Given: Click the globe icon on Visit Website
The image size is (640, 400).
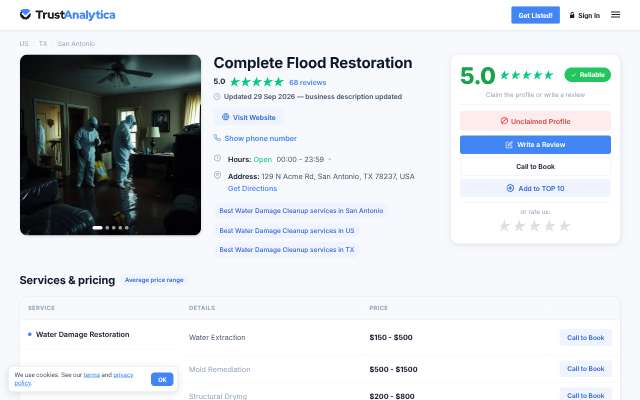Looking at the screenshot, I should [x=225, y=117].
